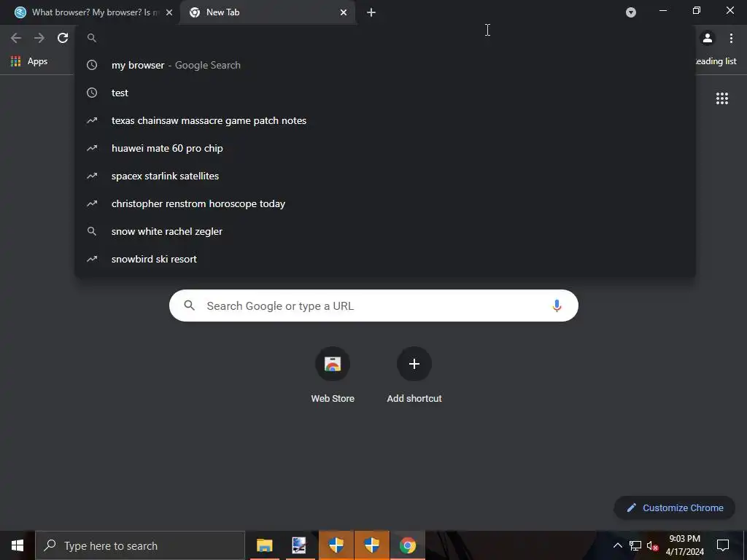Open the Chrome profile avatar menu

(x=708, y=38)
